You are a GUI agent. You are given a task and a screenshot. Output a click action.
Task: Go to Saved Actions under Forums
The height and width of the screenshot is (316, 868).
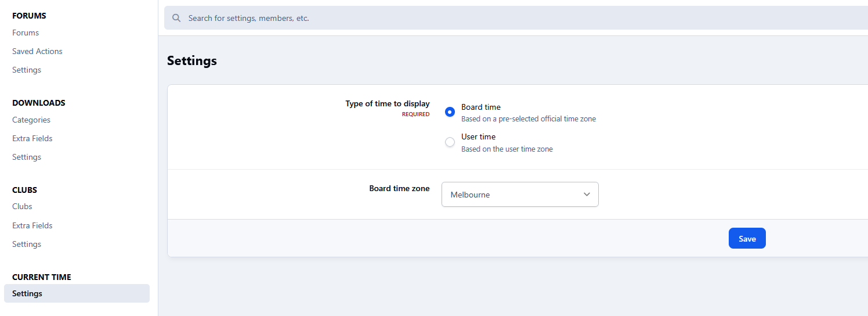37,51
